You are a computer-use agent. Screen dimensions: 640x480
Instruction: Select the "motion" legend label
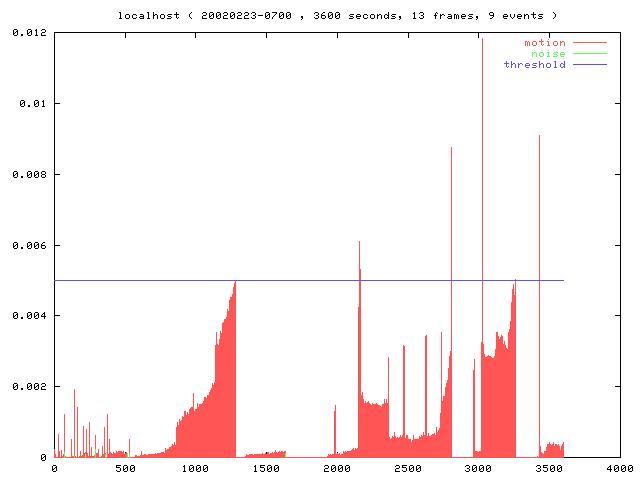[x=545, y=43]
